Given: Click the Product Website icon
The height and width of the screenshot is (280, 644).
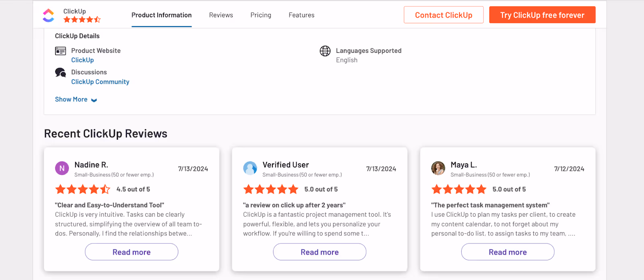Looking at the screenshot, I should click(x=60, y=51).
